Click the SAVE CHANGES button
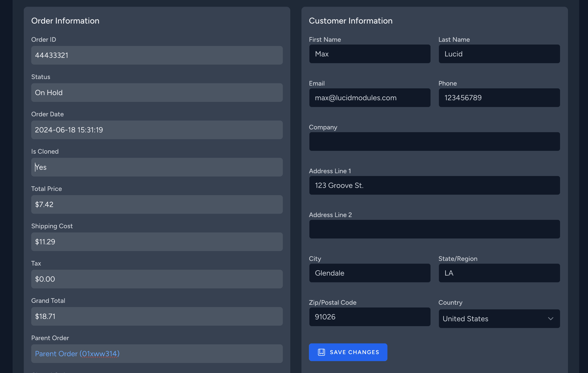Viewport: 588px width, 373px height. pyautogui.click(x=348, y=352)
